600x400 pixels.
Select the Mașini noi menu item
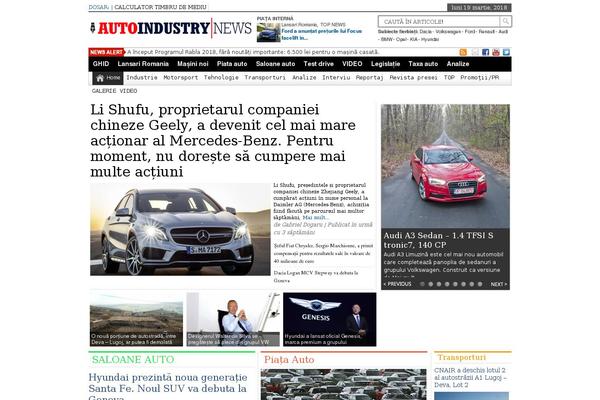click(193, 64)
